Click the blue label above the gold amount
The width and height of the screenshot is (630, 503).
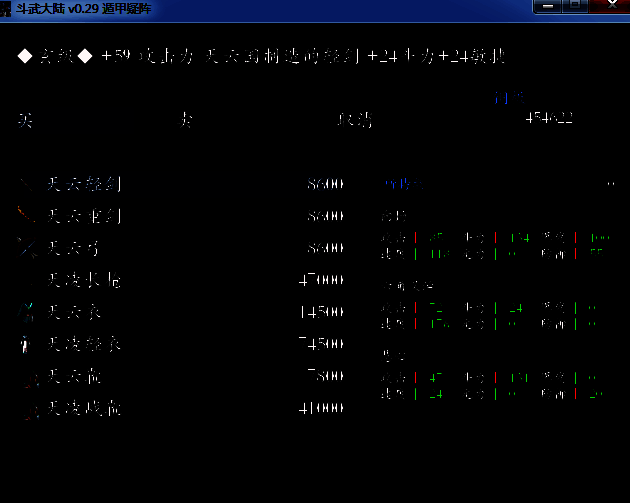tap(508, 98)
